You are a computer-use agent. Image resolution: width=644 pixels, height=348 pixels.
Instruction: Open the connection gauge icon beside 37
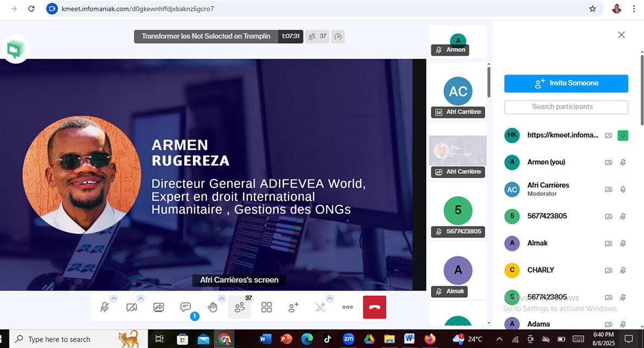[x=338, y=36]
